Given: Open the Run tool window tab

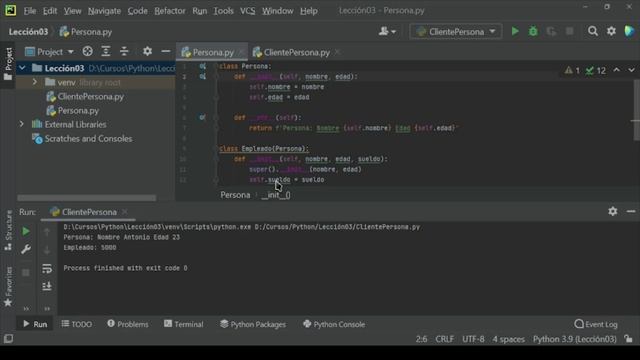Looking at the screenshot, I should (x=35, y=324).
